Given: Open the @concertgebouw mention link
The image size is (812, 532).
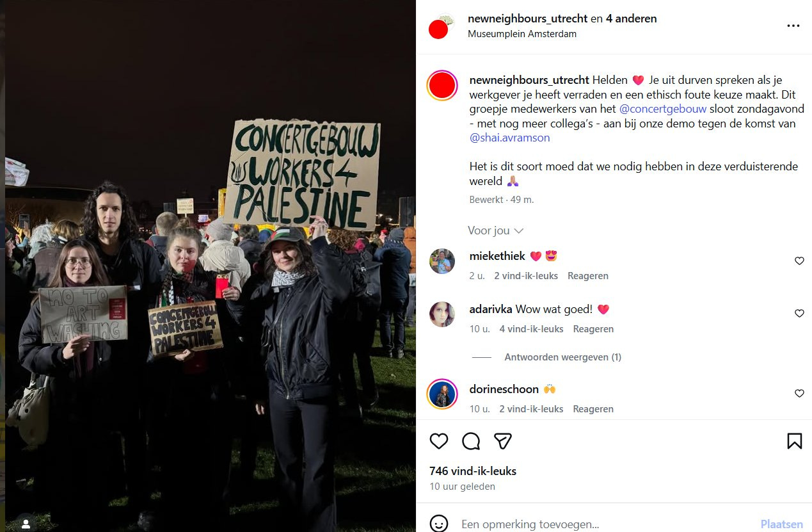Looking at the screenshot, I should tap(663, 109).
